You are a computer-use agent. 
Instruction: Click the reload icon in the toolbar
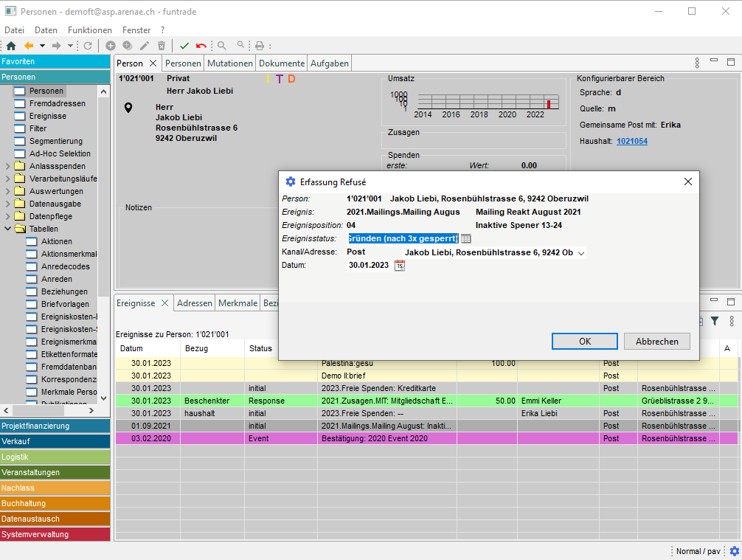88,46
